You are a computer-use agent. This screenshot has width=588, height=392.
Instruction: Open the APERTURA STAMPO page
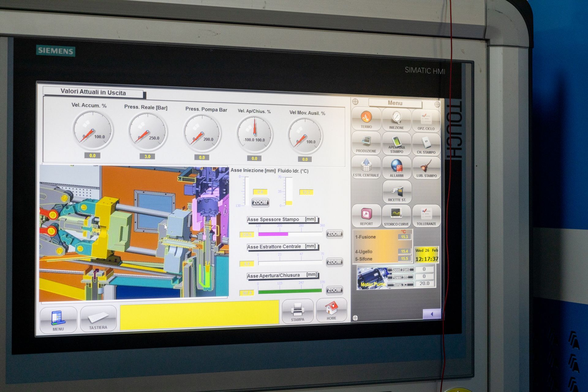pos(397,144)
